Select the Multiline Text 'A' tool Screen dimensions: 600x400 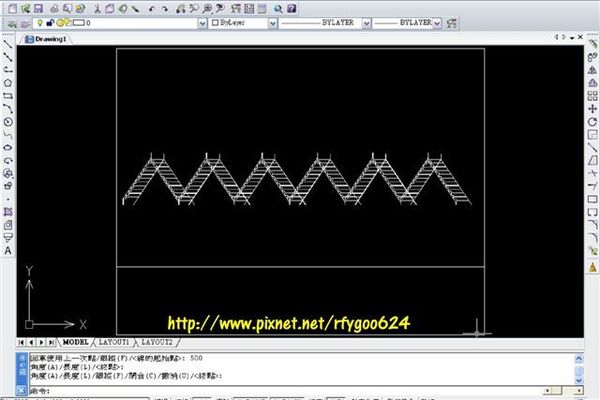8,251
